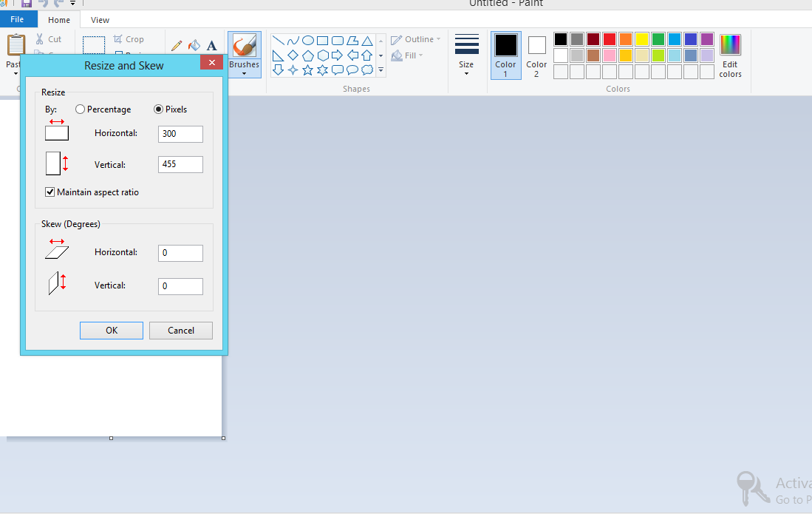This screenshot has height=514, width=812.
Task: Choose the Pentagon shape
Action: click(x=307, y=55)
